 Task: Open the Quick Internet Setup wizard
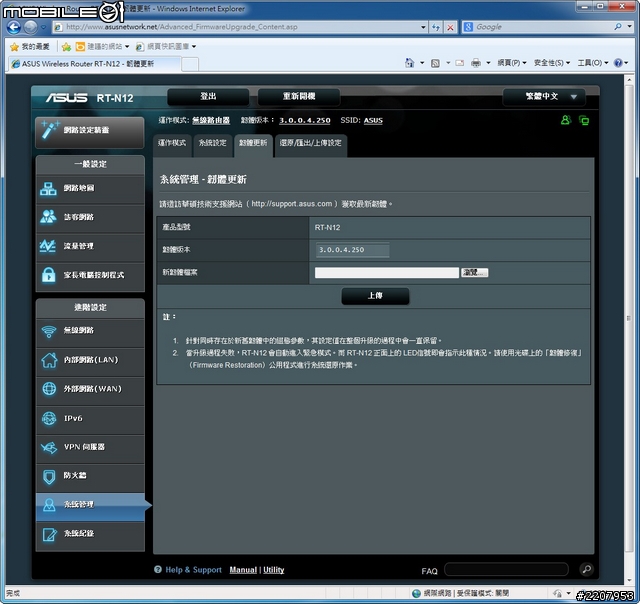[x=90, y=131]
